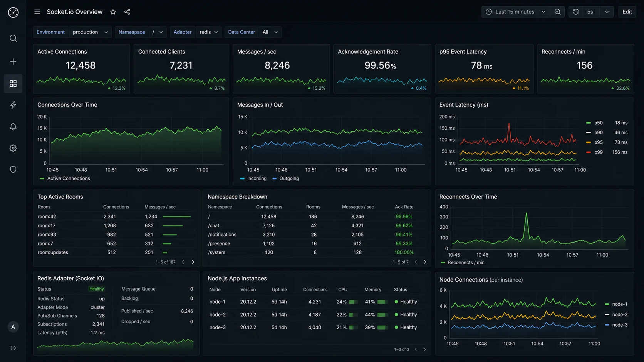This screenshot has height=362, width=644.
Task: Click the node-1 CPU bar gauge
Action: pos(354,302)
